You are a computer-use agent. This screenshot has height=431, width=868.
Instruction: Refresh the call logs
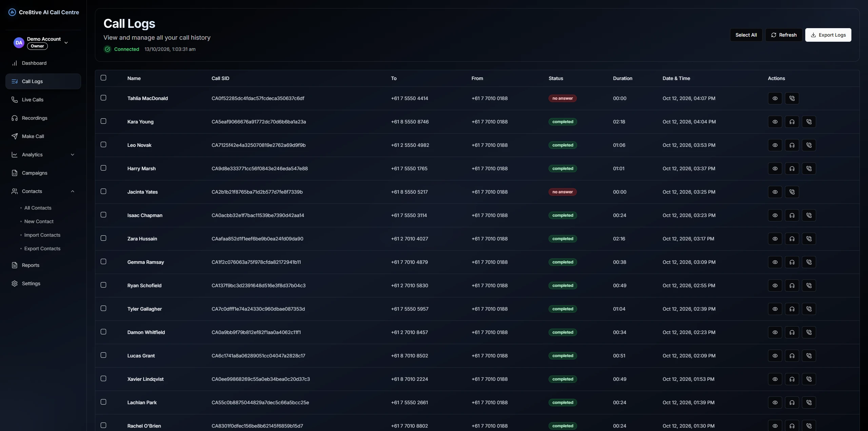click(x=784, y=35)
